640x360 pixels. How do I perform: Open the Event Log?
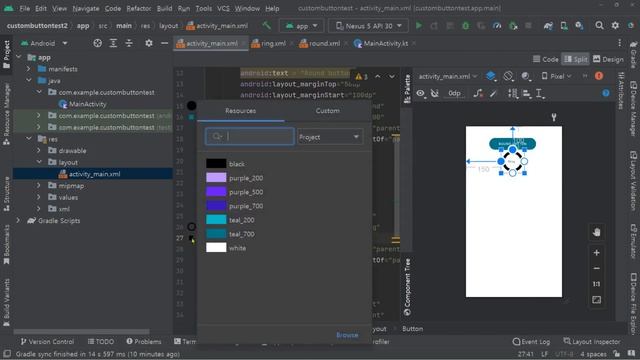pos(531,341)
